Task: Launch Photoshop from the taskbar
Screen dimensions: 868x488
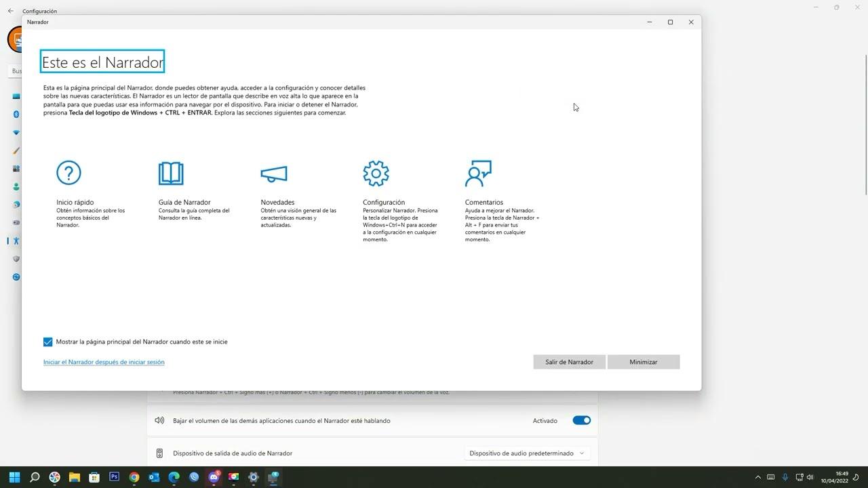Action: point(114,478)
